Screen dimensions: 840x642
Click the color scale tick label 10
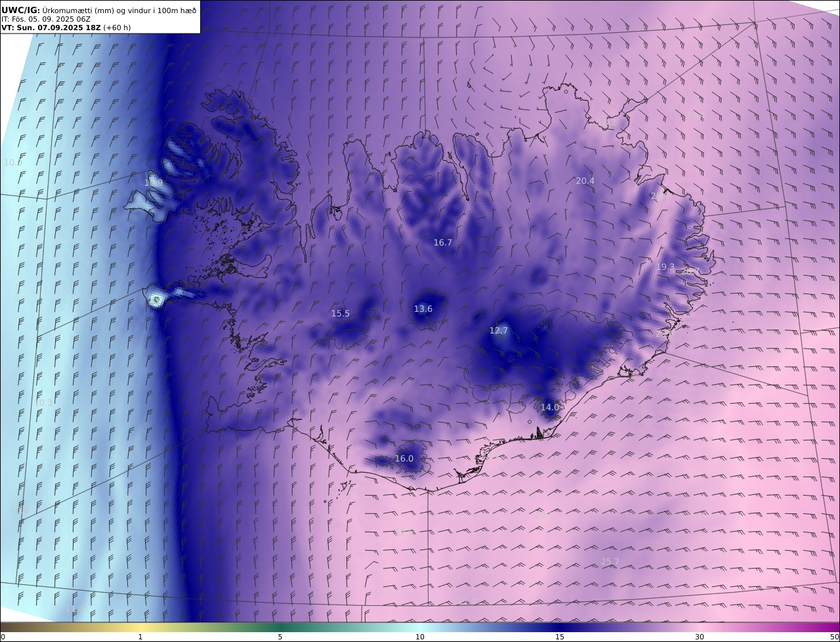[420, 637]
